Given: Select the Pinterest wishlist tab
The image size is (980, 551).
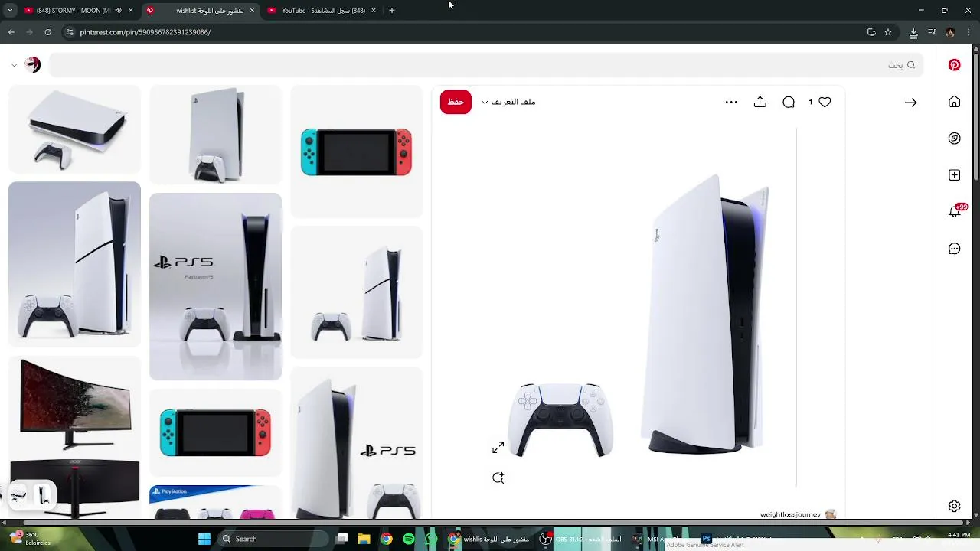Looking at the screenshot, I should tap(201, 11).
